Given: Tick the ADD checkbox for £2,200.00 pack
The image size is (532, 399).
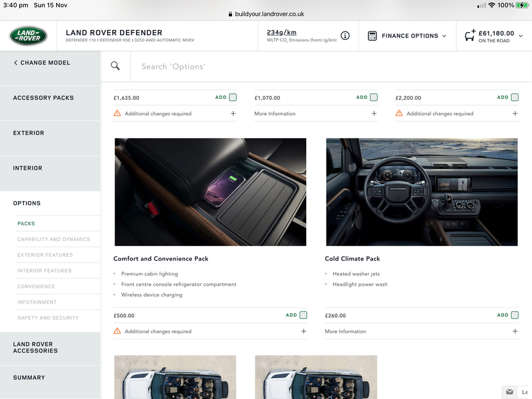Looking at the screenshot, I should [515, 97].
